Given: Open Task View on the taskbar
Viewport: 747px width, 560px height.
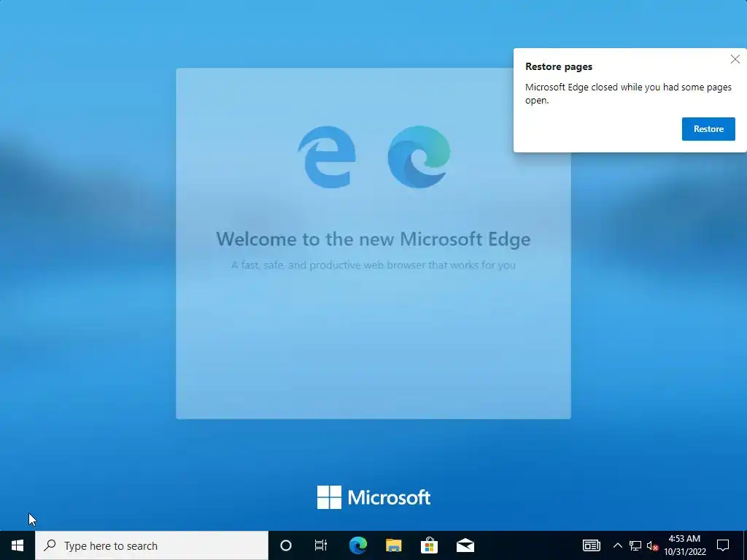Looking at the screenshot, I should tap(321, 545).
